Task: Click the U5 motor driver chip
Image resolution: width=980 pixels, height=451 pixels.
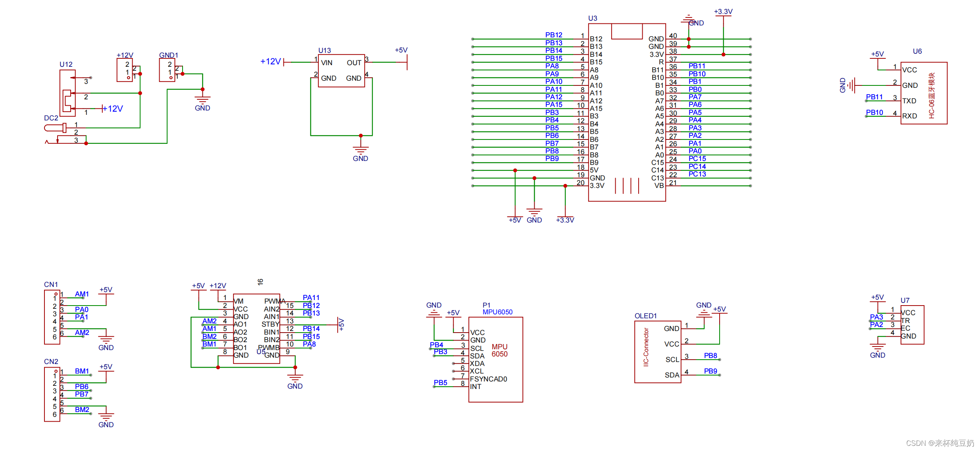Action: (x=256, y=328)
